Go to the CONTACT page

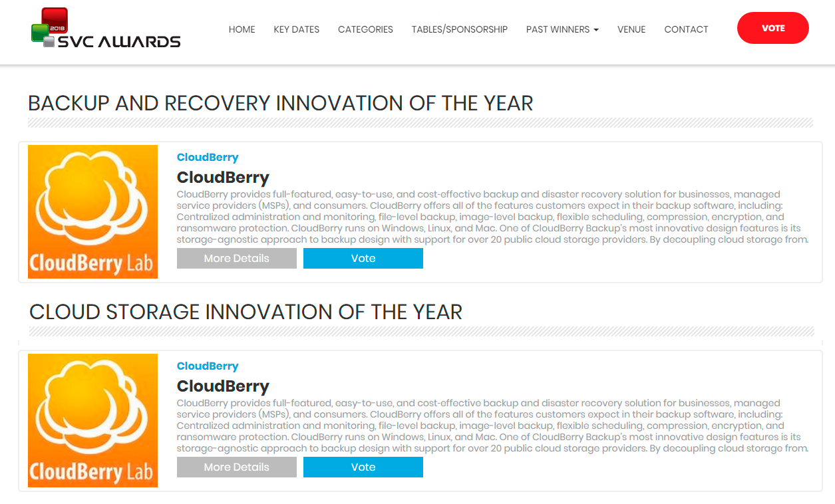[x=686, y=29]
